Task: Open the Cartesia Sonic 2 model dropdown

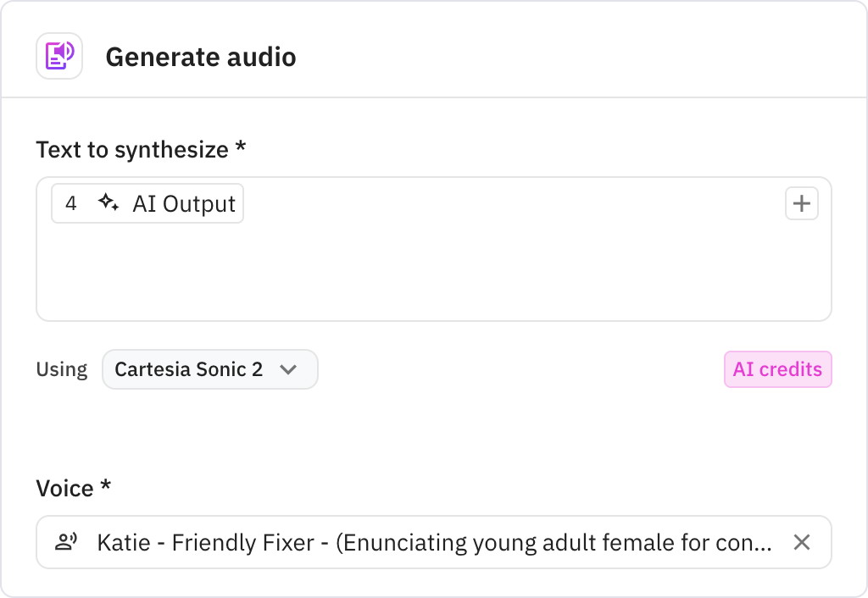Action: point(209,369)
